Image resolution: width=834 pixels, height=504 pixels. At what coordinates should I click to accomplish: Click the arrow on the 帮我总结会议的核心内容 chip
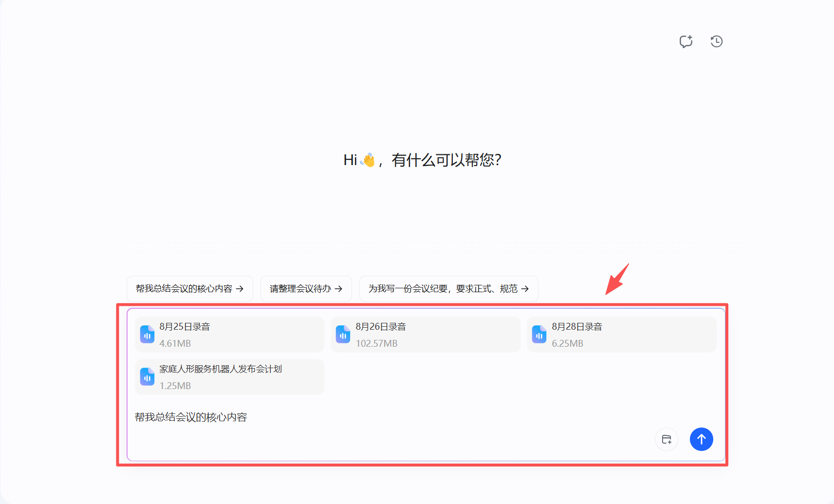tap(240, 289)
